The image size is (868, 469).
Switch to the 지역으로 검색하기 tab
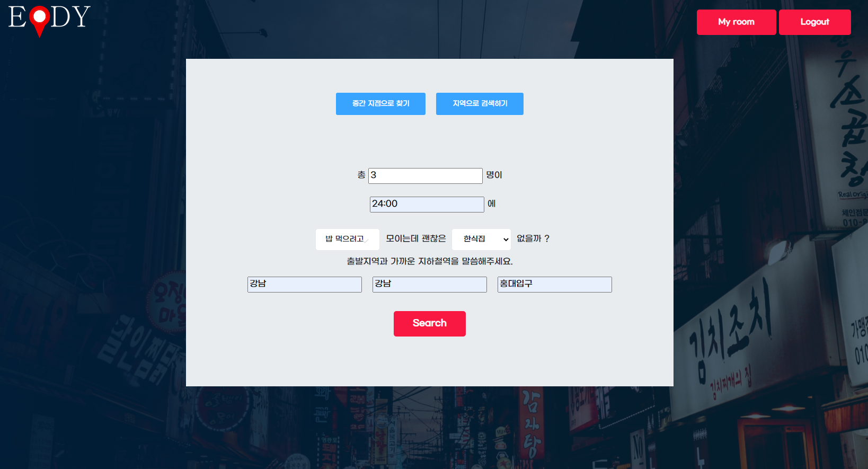480,104
